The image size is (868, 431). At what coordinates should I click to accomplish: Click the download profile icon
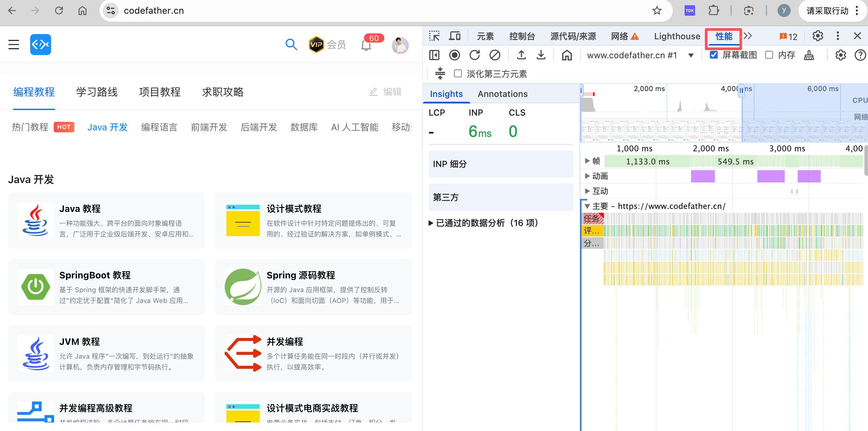[541, 55]
